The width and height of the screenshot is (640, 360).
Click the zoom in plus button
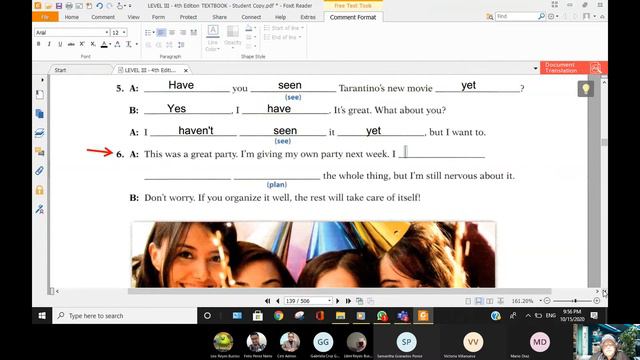pos(597,301)
